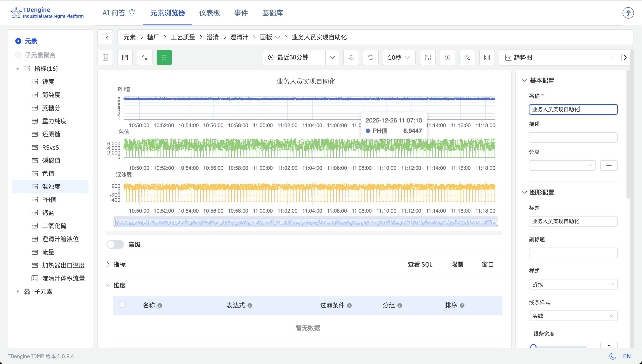Enter fullscreen chart view
This screenshot has width=642, height=364.
point(487,57)
